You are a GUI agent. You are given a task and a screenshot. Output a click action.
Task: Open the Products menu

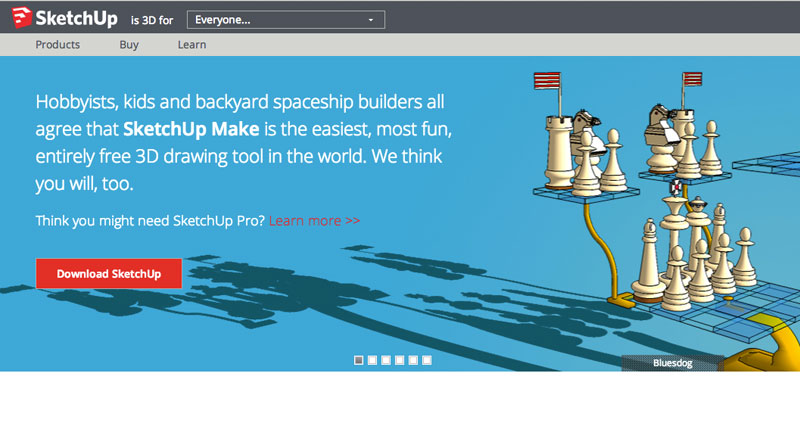click(58, 45)
